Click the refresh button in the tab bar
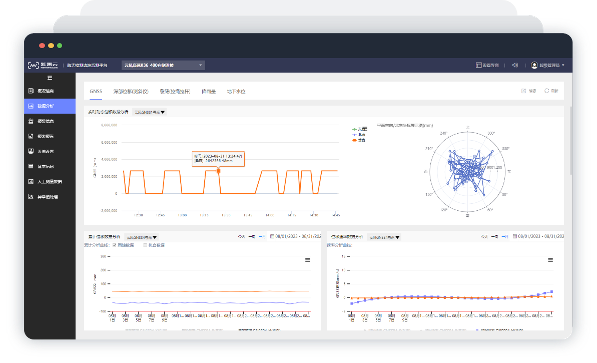 pos(551,91)
